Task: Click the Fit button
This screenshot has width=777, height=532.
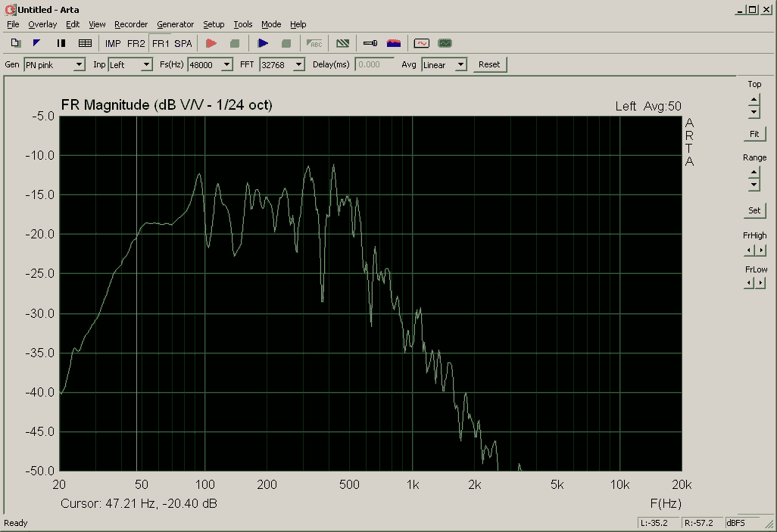Action: click(x=754, y=134)
